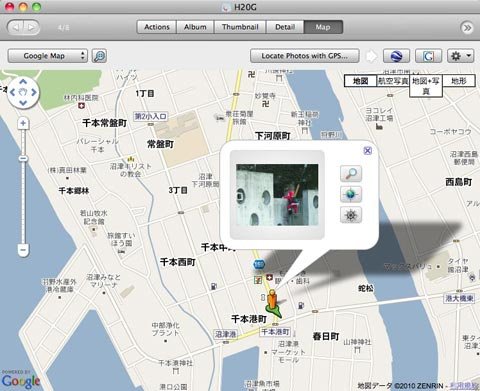Go to the next photo
The width and height of the screenshot is (480, 391).
pyautogui.click(x=31, y=27)
